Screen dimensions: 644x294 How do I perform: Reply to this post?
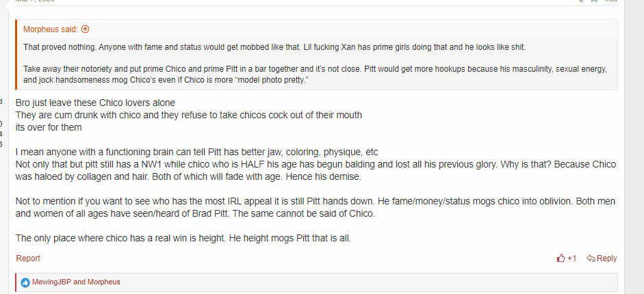pos(602,258)
